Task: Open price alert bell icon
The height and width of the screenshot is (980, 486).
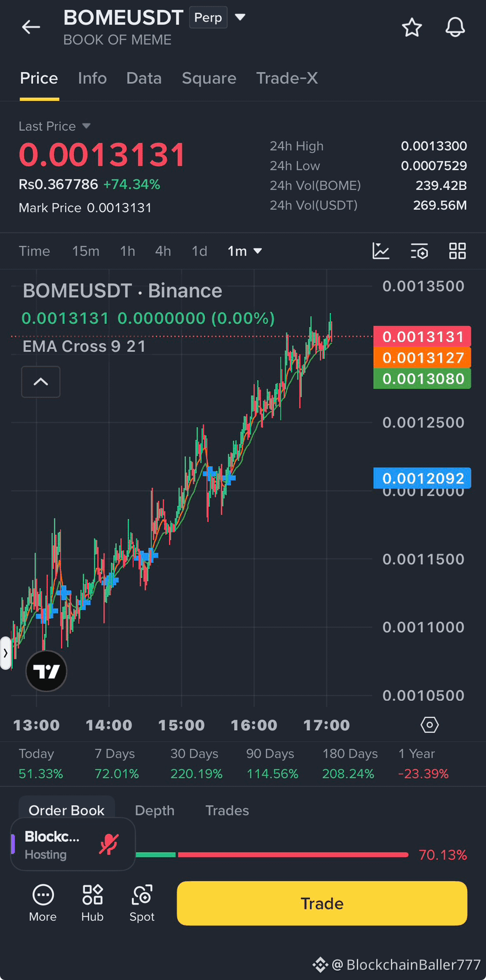Action: (455, 27)
